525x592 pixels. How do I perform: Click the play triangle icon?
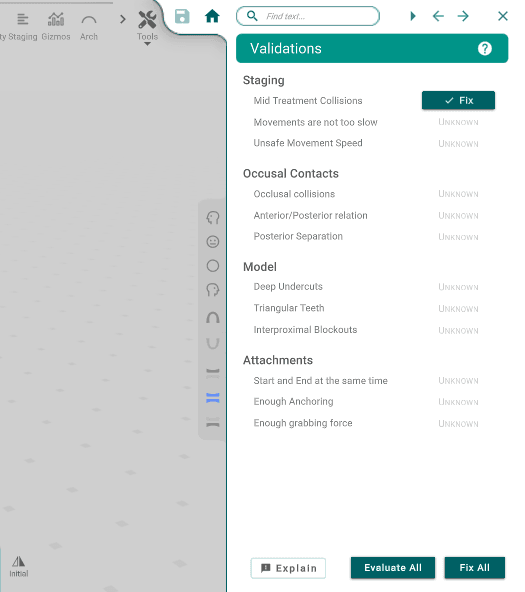[x=413, y=16]
